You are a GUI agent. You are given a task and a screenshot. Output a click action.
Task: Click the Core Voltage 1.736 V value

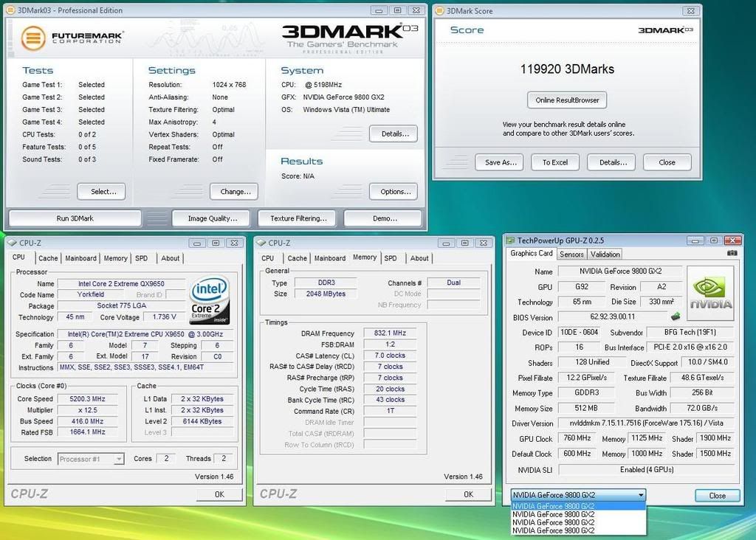point(164,317)
